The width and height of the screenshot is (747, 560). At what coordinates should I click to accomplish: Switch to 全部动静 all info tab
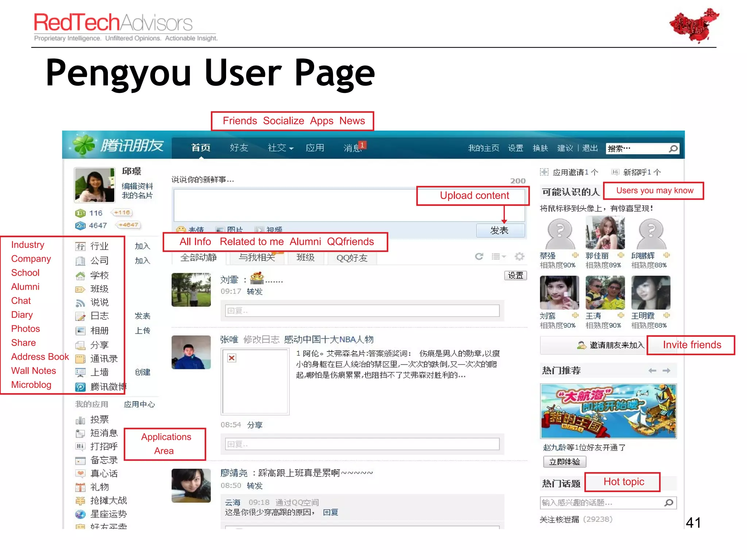point(198,258)
